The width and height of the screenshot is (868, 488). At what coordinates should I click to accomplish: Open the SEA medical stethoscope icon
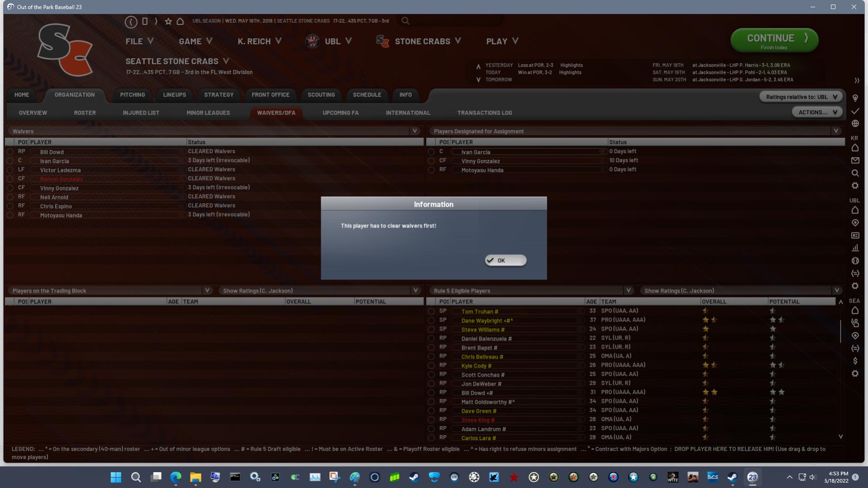(855, 323)
